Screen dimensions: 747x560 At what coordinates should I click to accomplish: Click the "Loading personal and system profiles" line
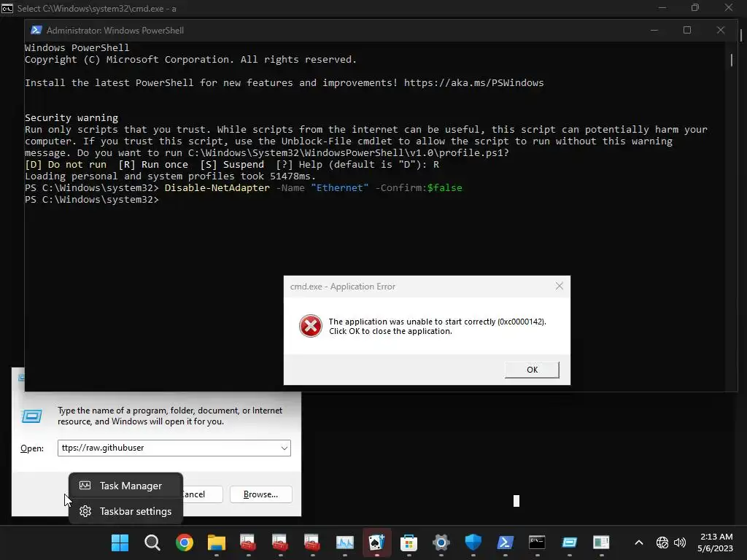171,176
